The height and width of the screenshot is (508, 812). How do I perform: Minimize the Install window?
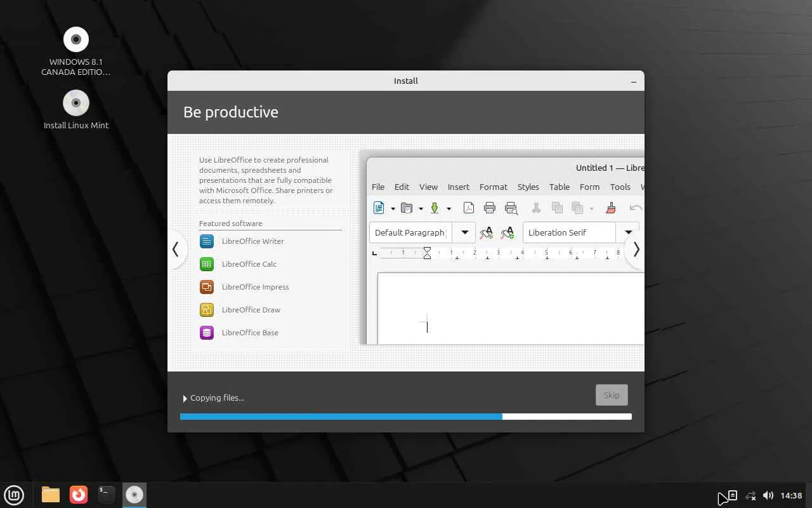point(634,81)
